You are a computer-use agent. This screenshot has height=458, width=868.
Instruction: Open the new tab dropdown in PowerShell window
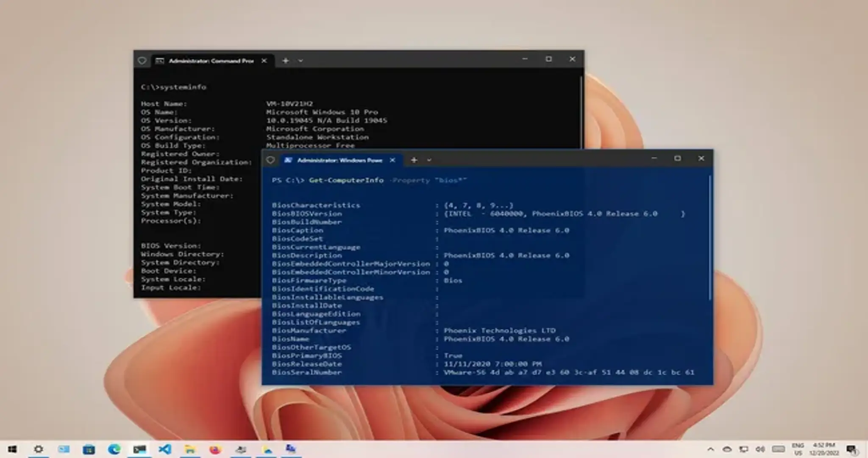429,160
